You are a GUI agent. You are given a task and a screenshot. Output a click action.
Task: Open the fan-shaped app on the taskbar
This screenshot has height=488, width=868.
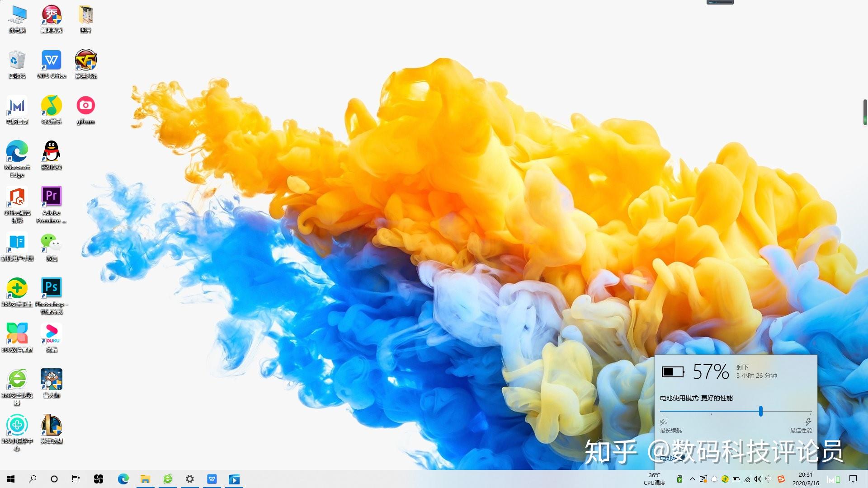[x=99, y=479]
